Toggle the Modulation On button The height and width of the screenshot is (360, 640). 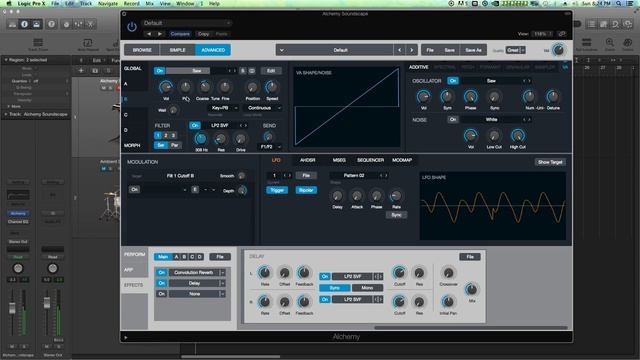pyautogui.click(x=134, y=189)
